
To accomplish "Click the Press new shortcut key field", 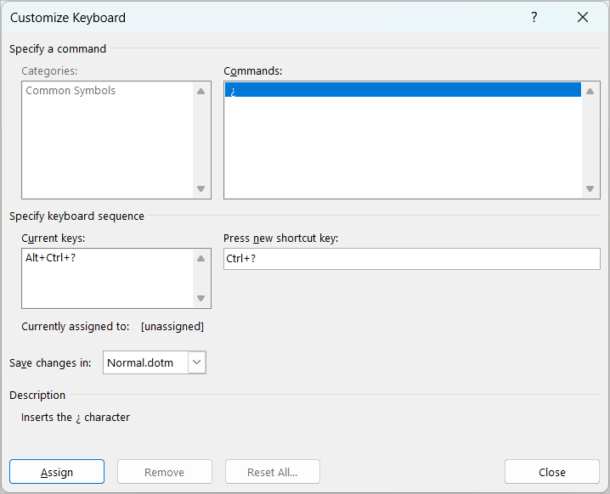I will point(411,259).
